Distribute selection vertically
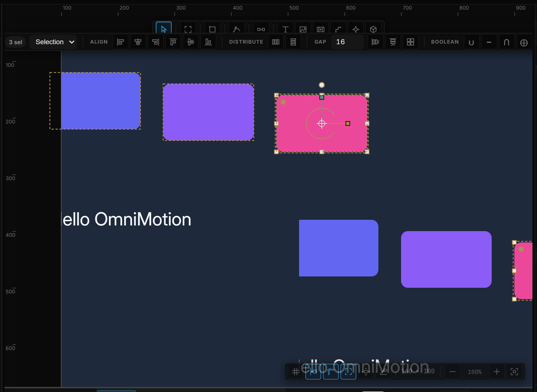The width and height of the screenshot is (537, 392). pos(293,42)
